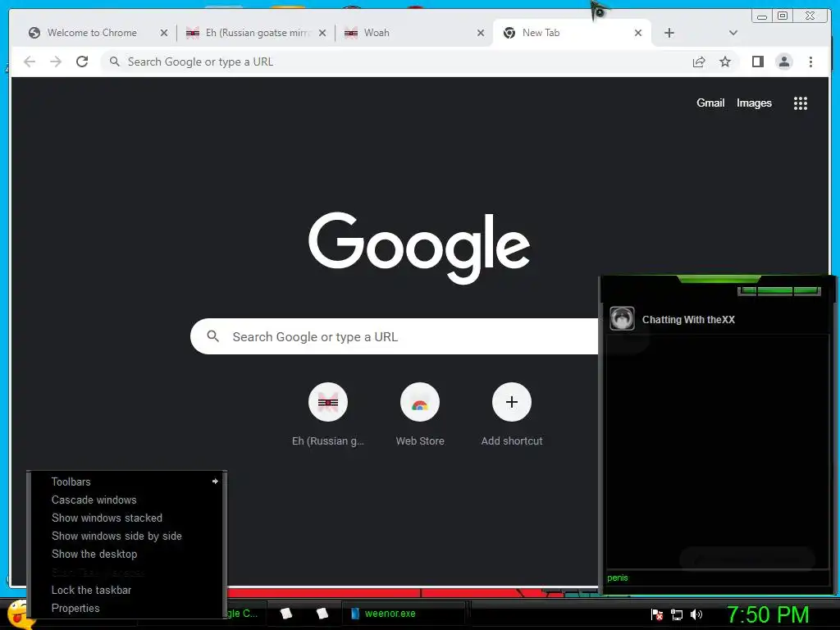
Task: Switch to the Eh (Russian goatse mirr tab
Action: click(256, 33)
